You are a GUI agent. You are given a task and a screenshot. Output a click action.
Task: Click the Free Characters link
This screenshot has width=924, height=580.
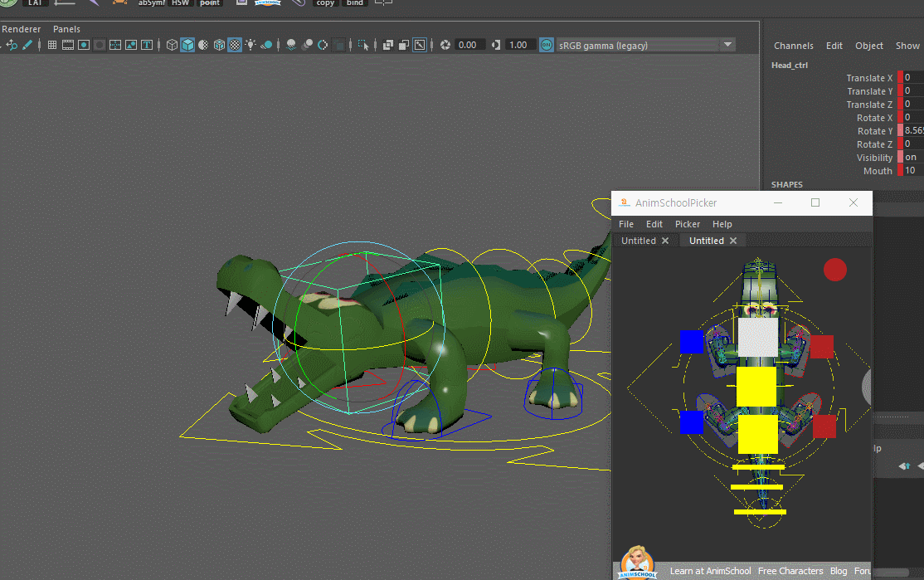(x=790, y=571)
